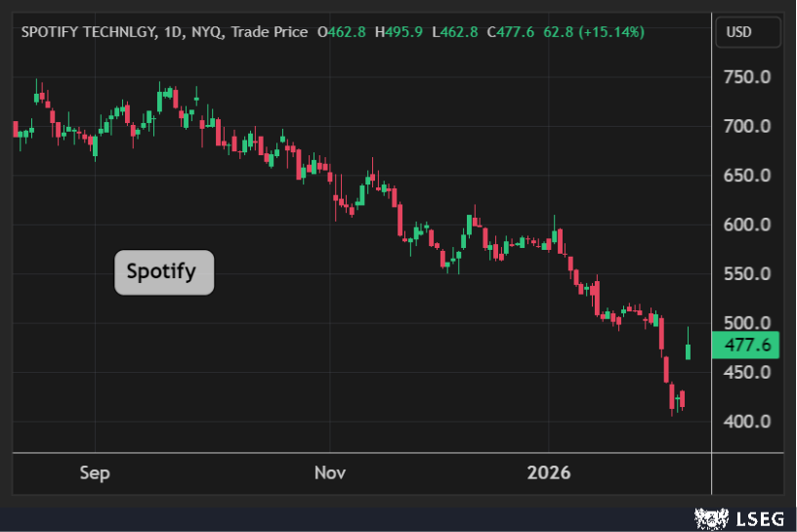The width and height of the screenshot is (797, 532).
Task: Select the 500.0 price axis label
Action: pos(746,323)
